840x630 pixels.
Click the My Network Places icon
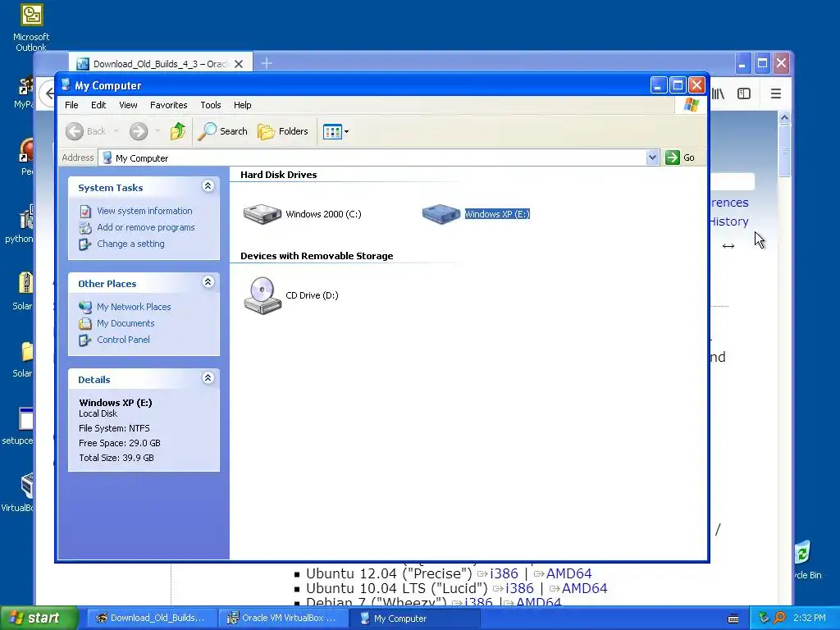coord(85,307)
